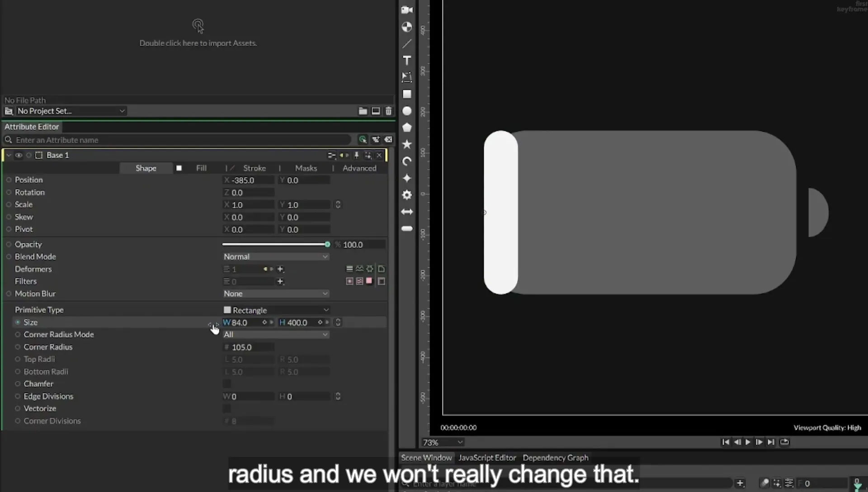Select the Cog shape tool
Viewport: 868px width, 492px height.
point(407,195)
